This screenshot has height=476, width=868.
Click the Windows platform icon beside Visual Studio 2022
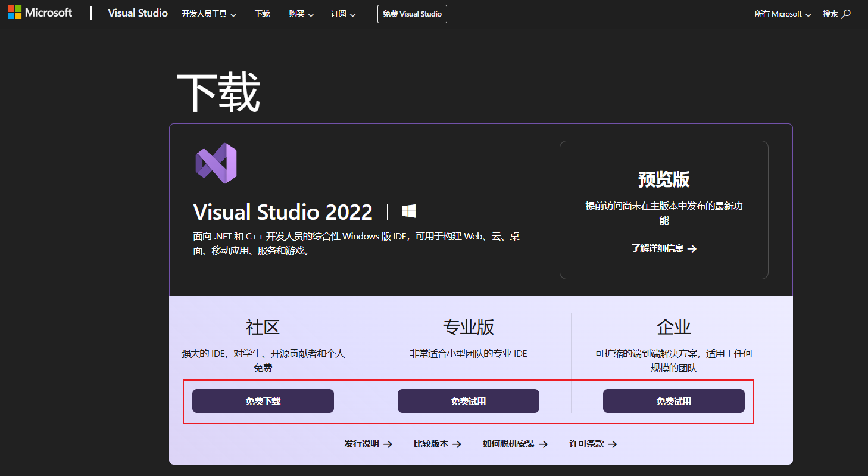pos(409,211)
